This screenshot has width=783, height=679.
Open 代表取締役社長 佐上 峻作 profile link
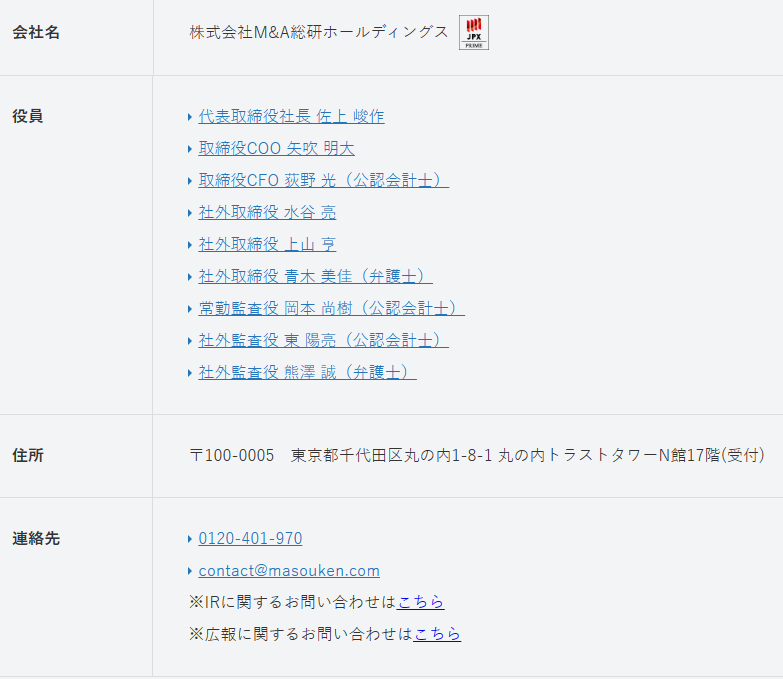[x=291, y=116]
